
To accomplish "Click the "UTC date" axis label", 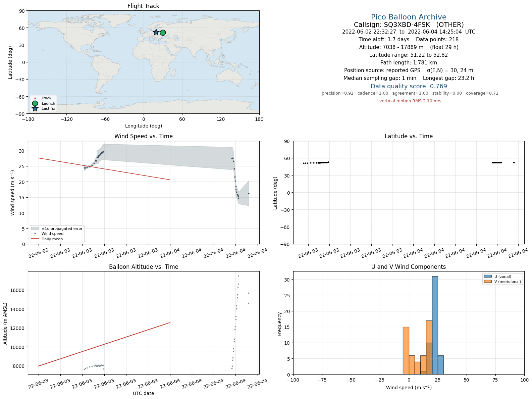I will click(144, 393).
